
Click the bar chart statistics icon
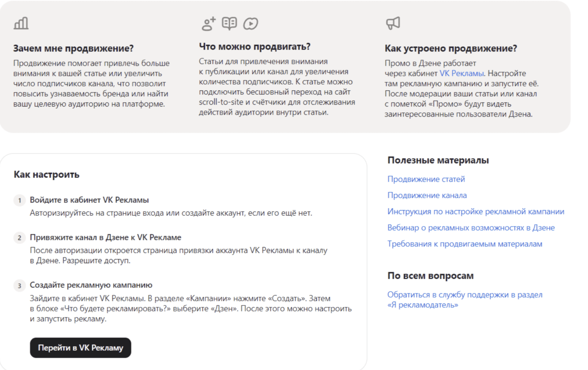21,23
